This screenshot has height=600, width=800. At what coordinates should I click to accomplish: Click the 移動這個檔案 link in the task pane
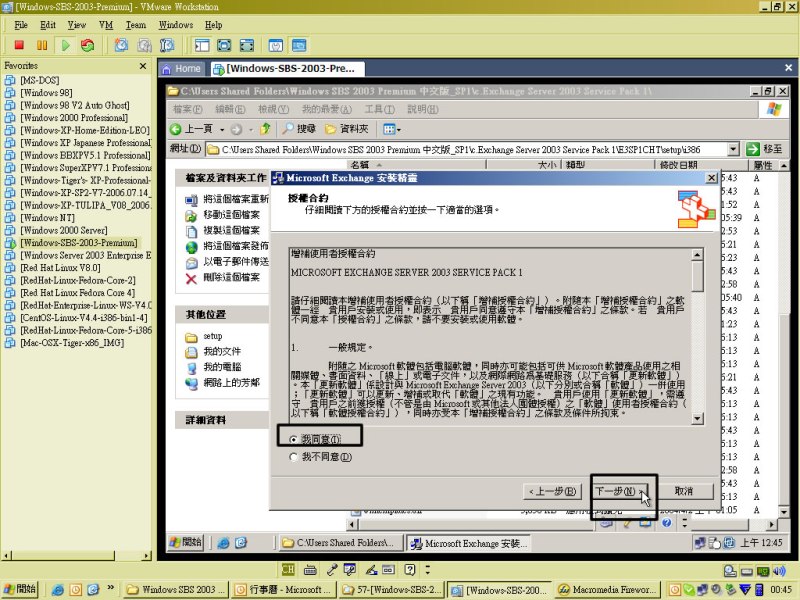(232, 215)
